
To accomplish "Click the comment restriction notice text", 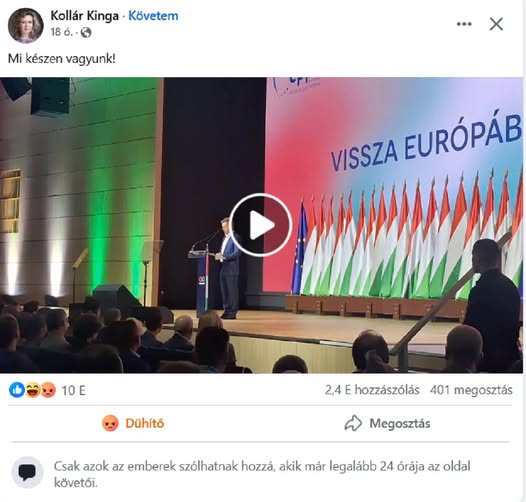I will pyautogui.click(x=262, y=474).
